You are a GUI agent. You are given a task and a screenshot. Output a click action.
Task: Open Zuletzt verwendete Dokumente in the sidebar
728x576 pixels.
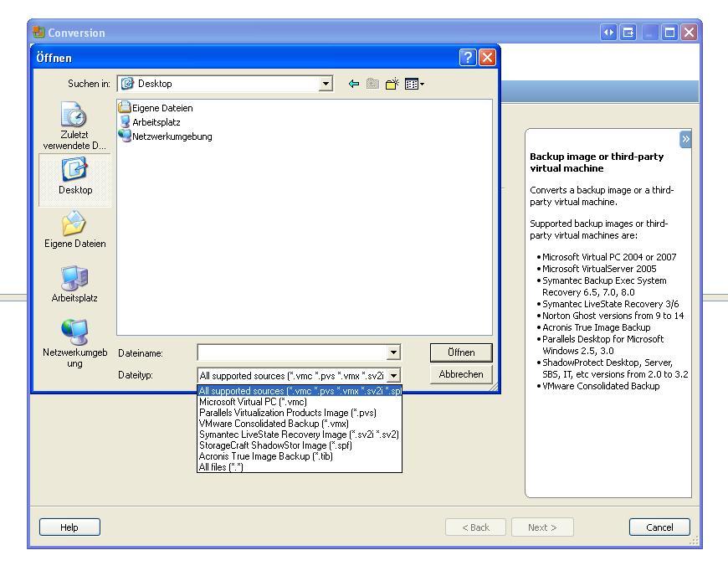coord(74,126)
